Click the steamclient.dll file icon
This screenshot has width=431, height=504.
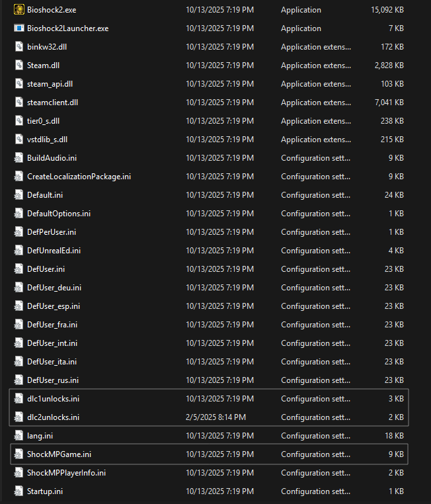tap(19, 103)
